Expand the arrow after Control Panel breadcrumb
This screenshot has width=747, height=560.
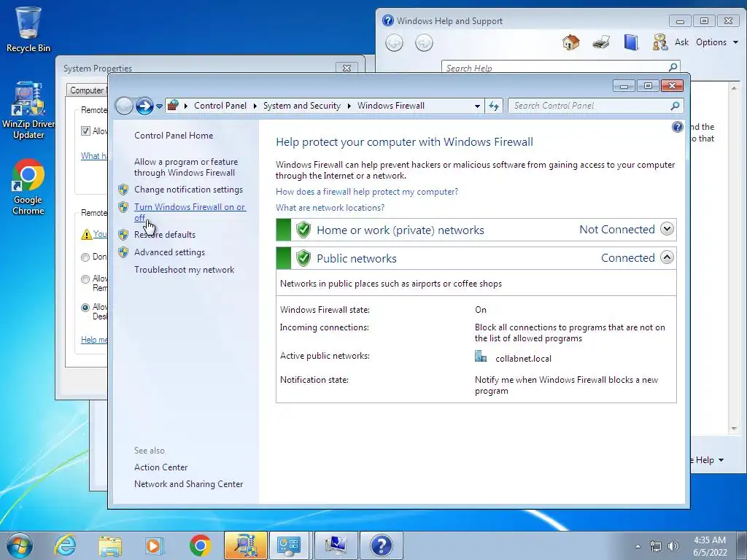[255, 106]
